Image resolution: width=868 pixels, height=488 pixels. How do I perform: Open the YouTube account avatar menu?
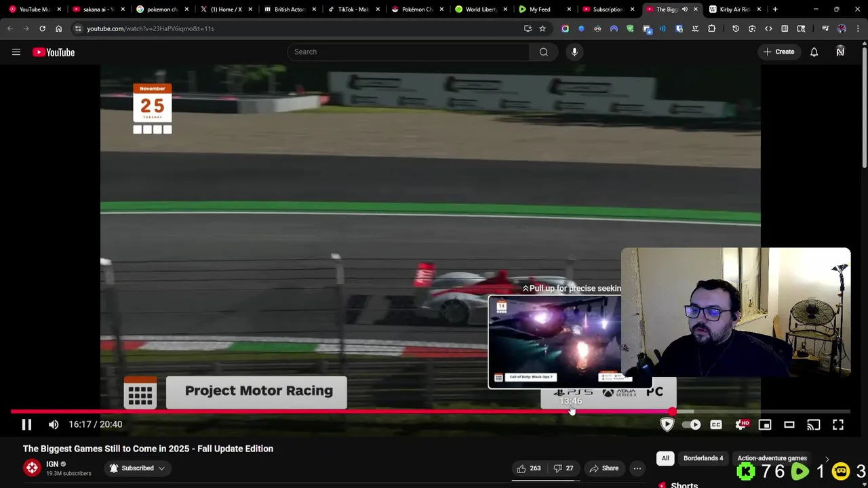point(840,52)
